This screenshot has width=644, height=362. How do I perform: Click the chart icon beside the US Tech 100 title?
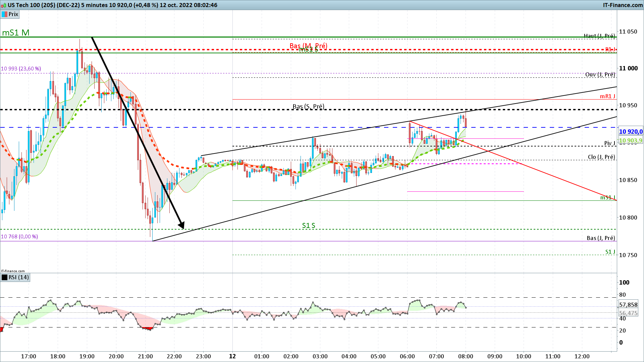[4, 5]
